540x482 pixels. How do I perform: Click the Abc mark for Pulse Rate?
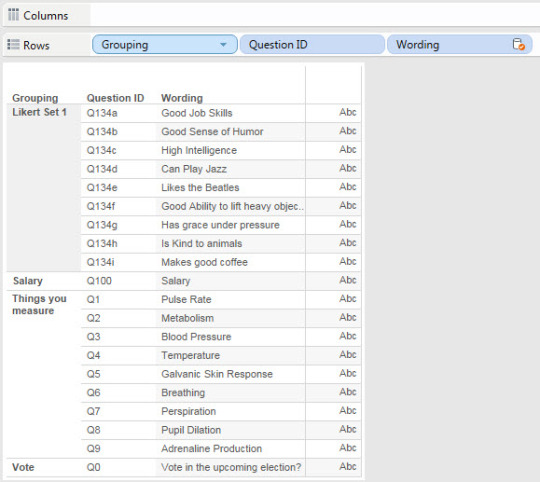(x=347, y=298)
